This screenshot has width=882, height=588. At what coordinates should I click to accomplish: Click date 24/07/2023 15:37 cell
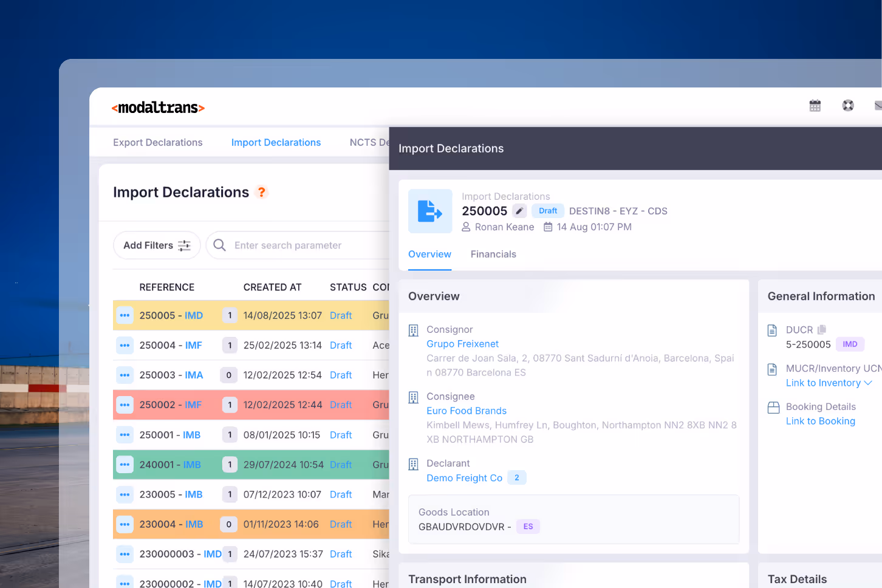pos(282,554)
